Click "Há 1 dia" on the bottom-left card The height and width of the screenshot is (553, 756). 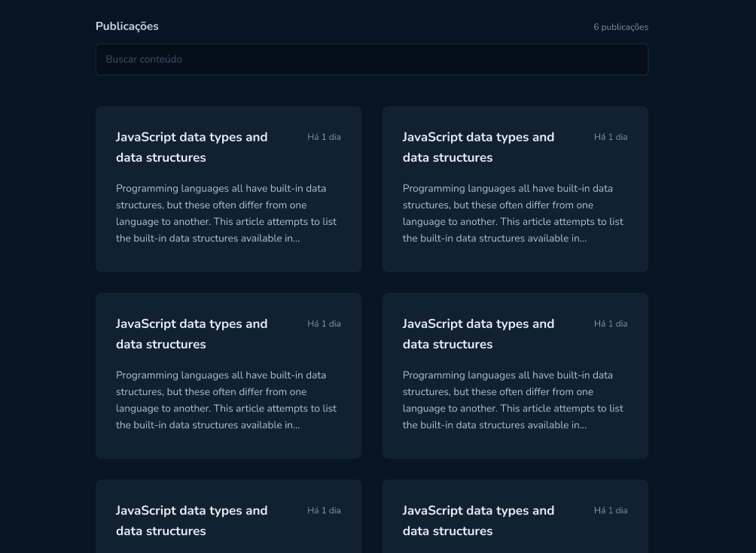(x=324, y=511)
